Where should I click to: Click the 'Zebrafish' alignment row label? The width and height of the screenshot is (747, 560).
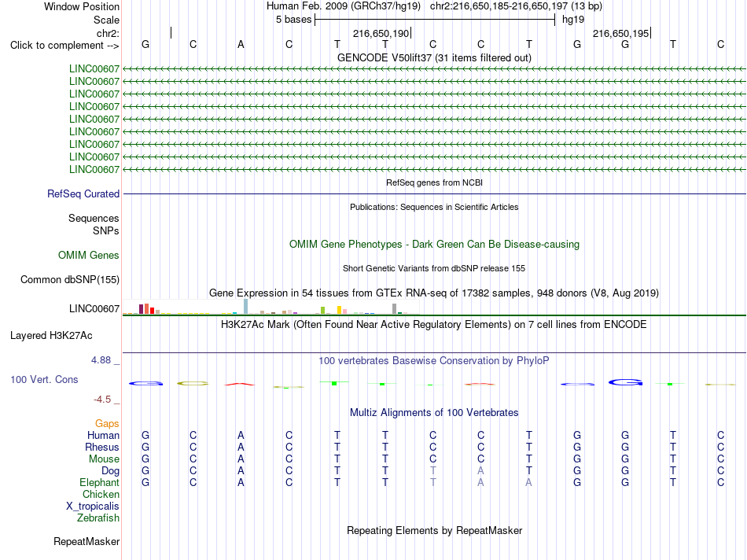click(98, 518)
